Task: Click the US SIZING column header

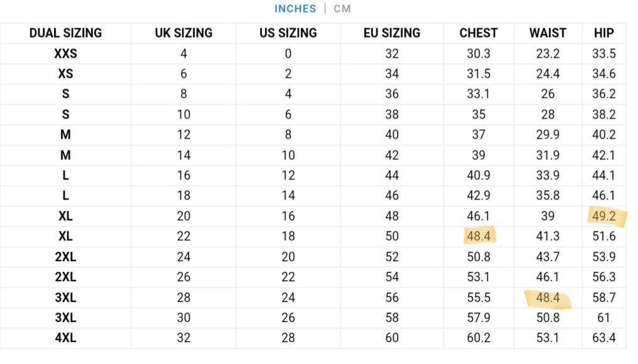Action: point(287,33)
